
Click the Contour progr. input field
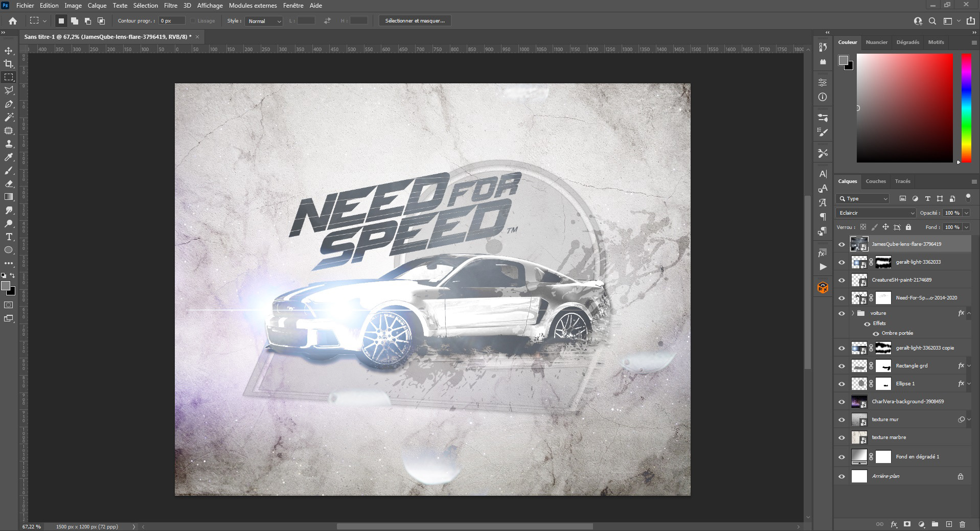(172, 21)
